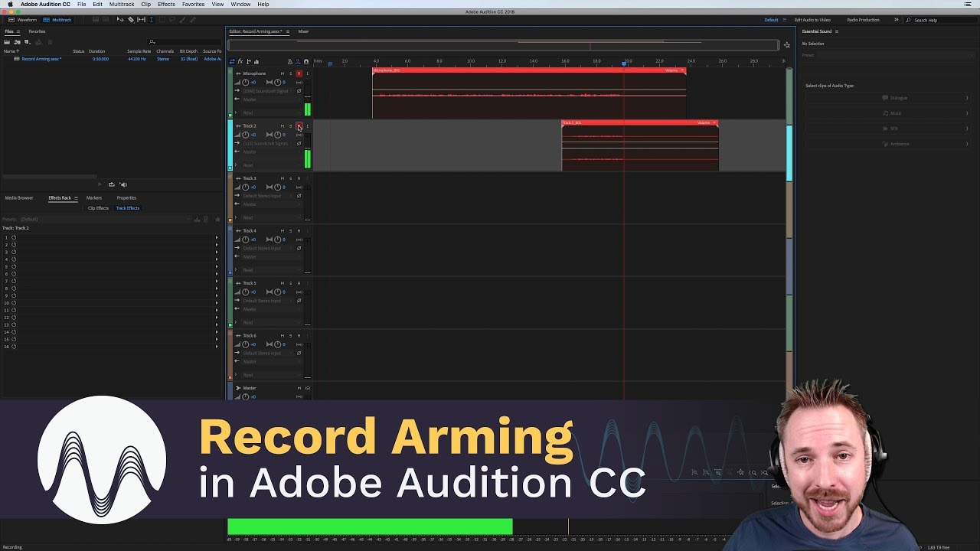Switch to Radio Production workspace
This screenshot has height=551, width=980.
coord(863,20)
